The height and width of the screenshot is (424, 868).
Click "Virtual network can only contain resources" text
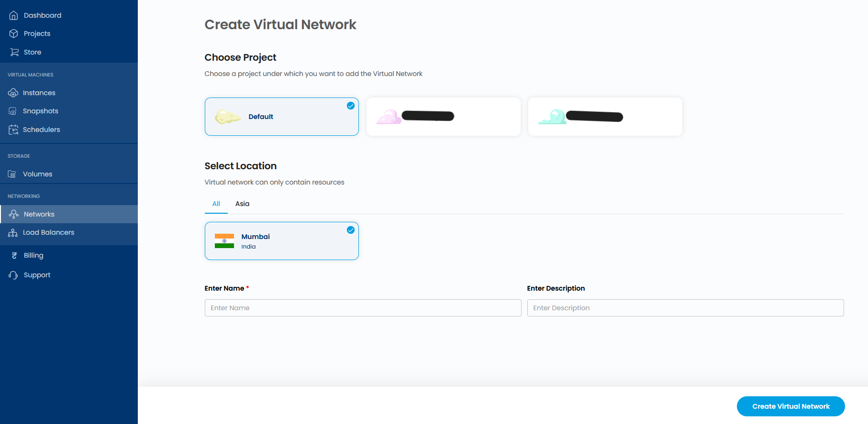point(275,182)
